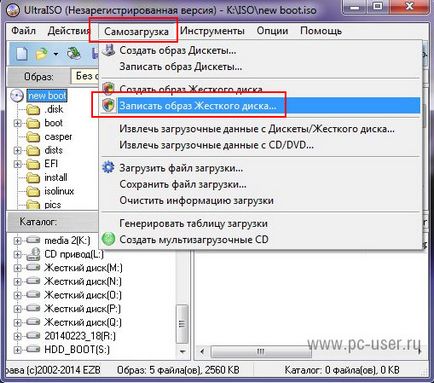The width and height of the screenshot is (434, 383).
Task: Choose Создать образ Дискеты menu entry
Action: (x=261, y=50)
